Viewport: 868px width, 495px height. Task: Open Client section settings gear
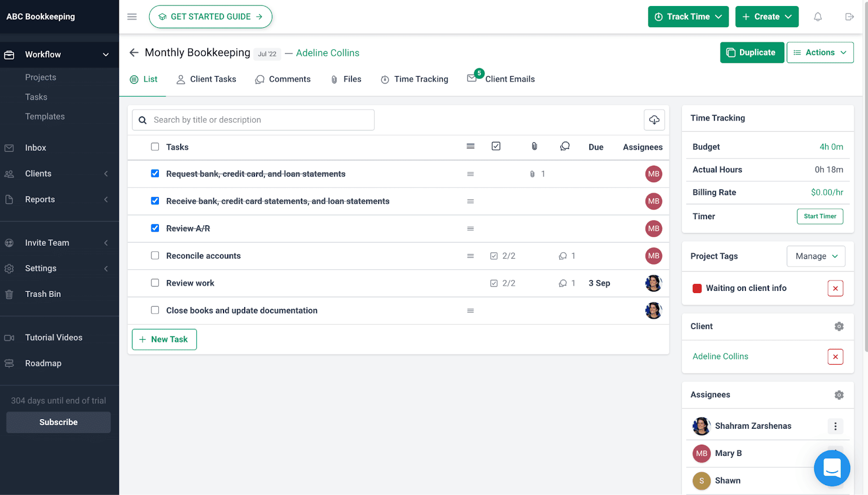pyautogui.click(x=839, y=326)
